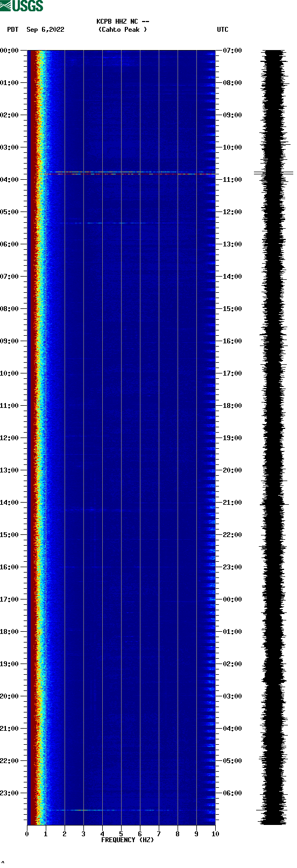This screenshot has height=868, width=297.
Task: Click the 'FREQUENCY (HZ)' axis label
Action: click(128, 840)
